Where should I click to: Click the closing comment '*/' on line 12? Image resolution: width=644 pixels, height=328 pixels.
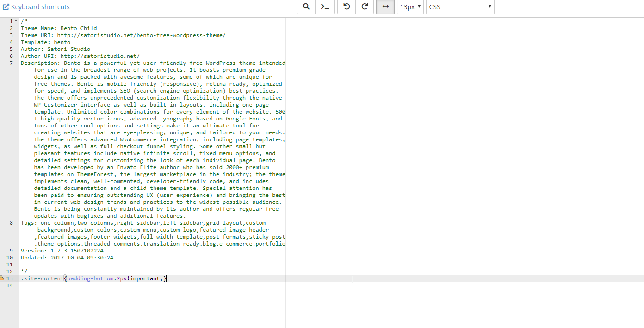pos(24,271)
